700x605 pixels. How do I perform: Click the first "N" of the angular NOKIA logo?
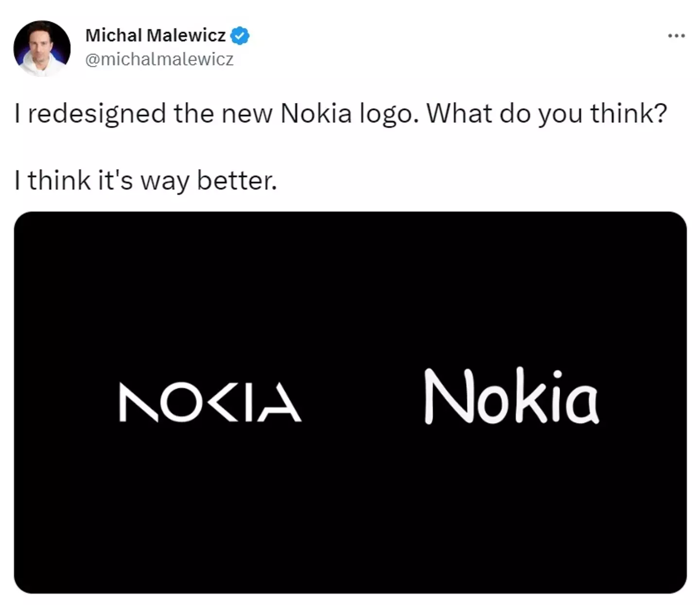[138, 402]
